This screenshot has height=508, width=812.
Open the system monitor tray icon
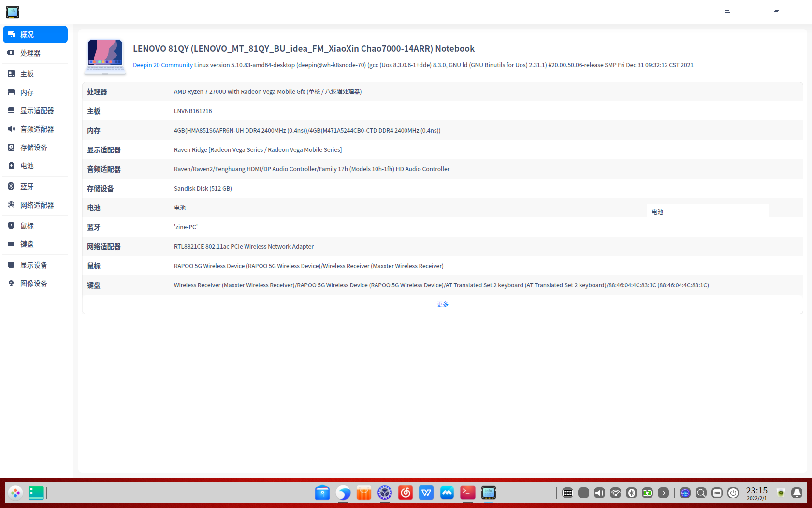(x=685, y=493)
